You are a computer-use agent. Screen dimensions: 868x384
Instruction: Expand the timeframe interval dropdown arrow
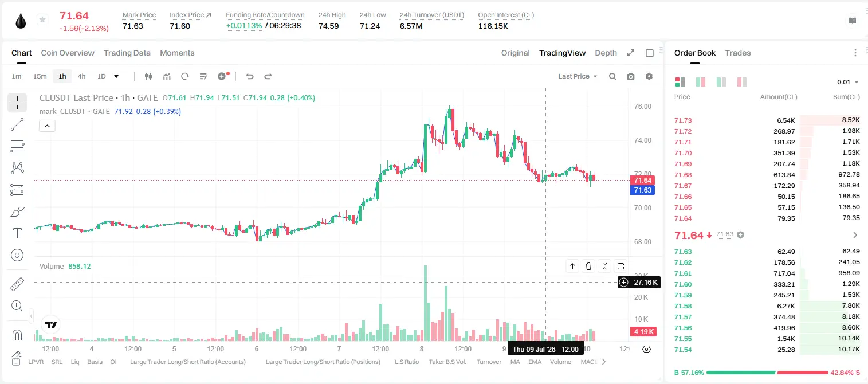point(116,76)
